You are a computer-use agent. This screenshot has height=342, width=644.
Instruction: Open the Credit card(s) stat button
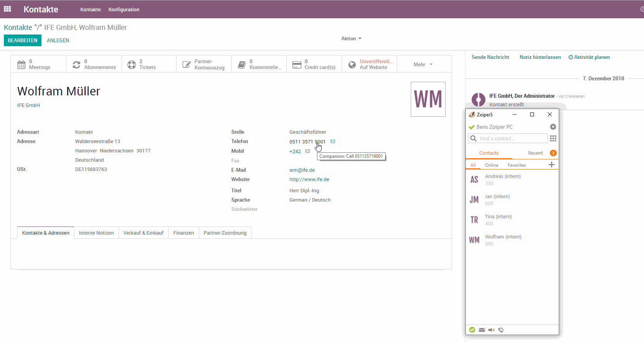[314, 64]
